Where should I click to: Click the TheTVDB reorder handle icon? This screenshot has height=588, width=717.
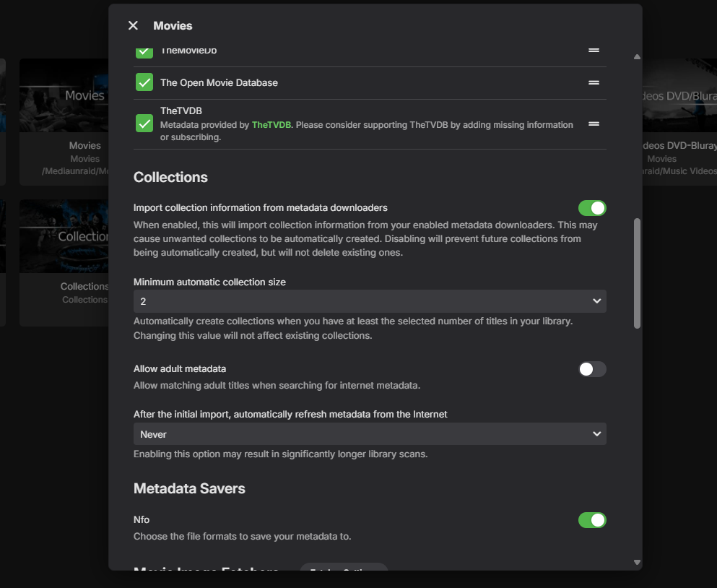coord(594,124)
